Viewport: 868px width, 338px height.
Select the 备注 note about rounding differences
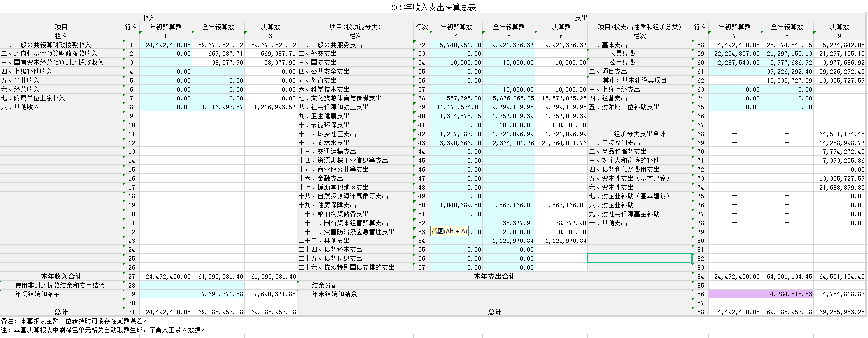74,321
